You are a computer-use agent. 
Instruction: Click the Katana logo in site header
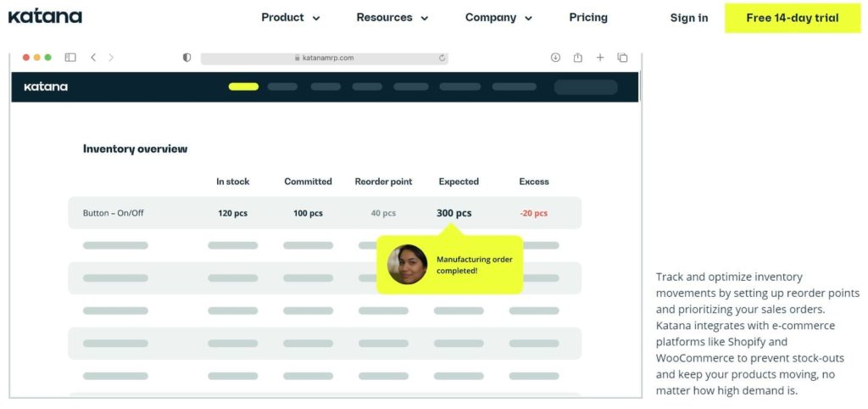point(46,17)
